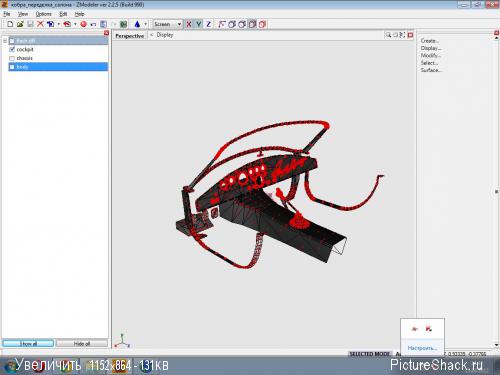The width and height of the screenshot is (500, 375).
Task: Toggle the Z axis constraint button
Action: pos(209,24)
